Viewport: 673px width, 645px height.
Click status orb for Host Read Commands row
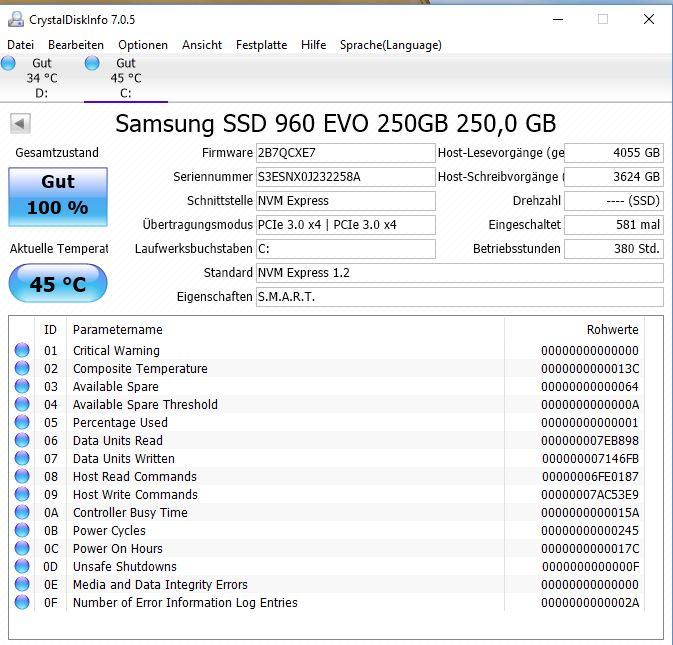tap(22, 476)
